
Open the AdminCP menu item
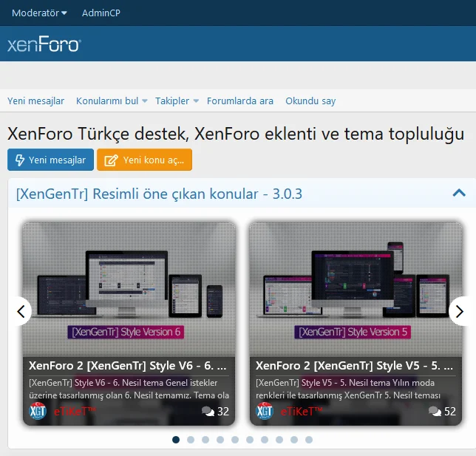(101, 13)
